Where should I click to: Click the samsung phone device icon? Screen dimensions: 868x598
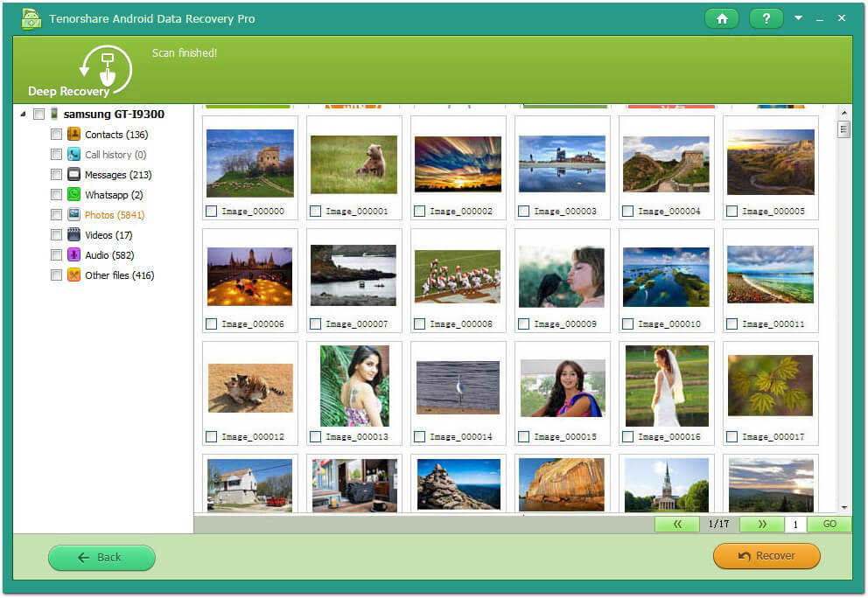[53, 114]
